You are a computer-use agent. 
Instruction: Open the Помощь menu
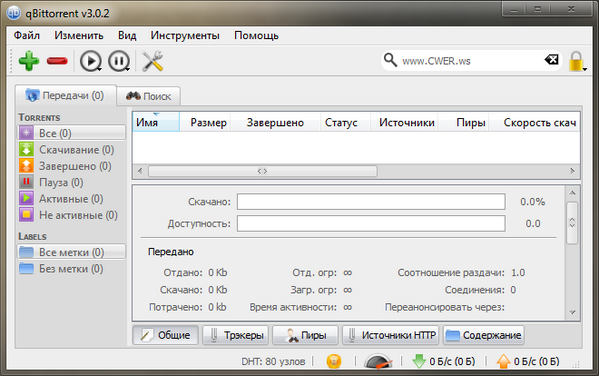[256, 36]
